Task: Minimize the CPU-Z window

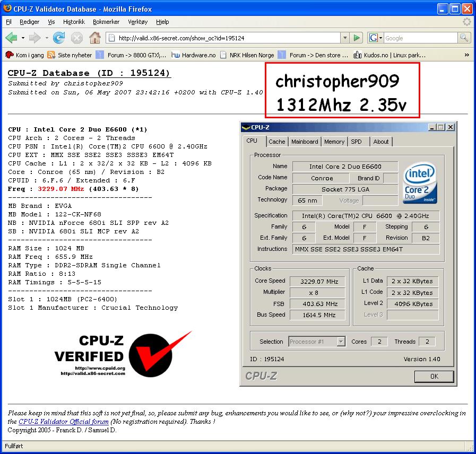Action: pyautogui.click(x=432, y=127)
